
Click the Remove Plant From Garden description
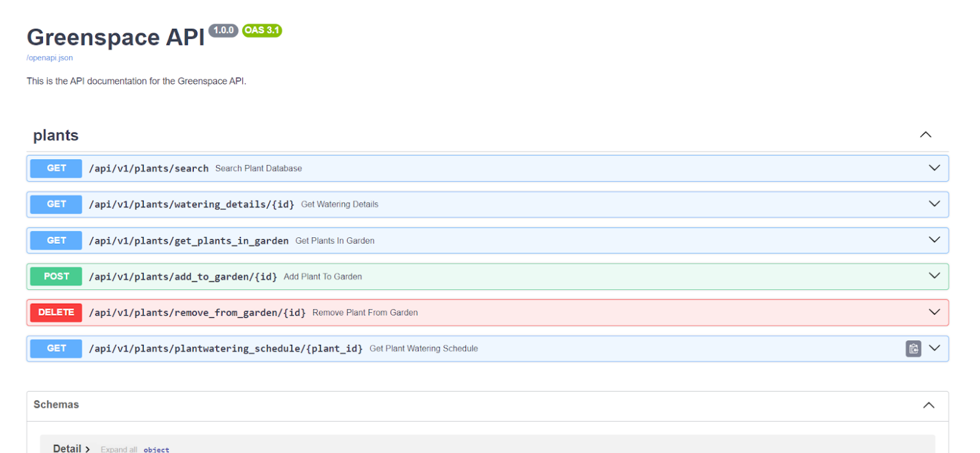(x=365, y=312)
